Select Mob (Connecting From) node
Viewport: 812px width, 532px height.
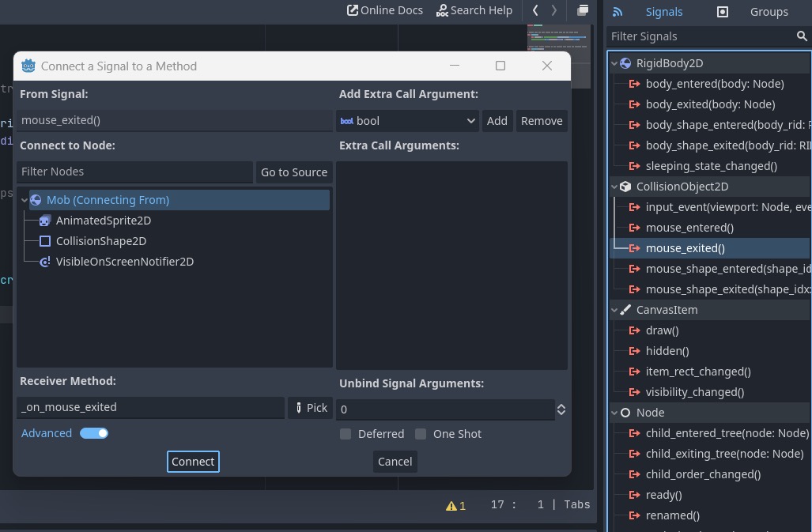pyautogui.click(x=179, y=200)
